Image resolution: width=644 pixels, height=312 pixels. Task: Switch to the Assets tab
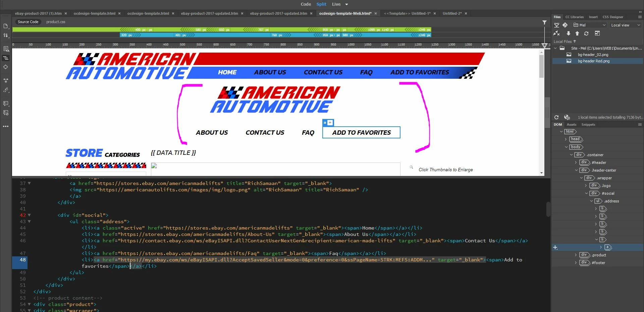point(571,124)
